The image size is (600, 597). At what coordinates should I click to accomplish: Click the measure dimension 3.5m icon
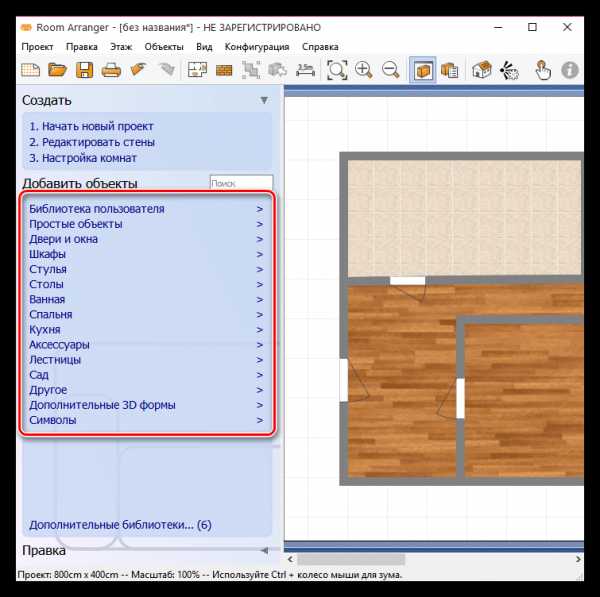click(x=304, y=70)
